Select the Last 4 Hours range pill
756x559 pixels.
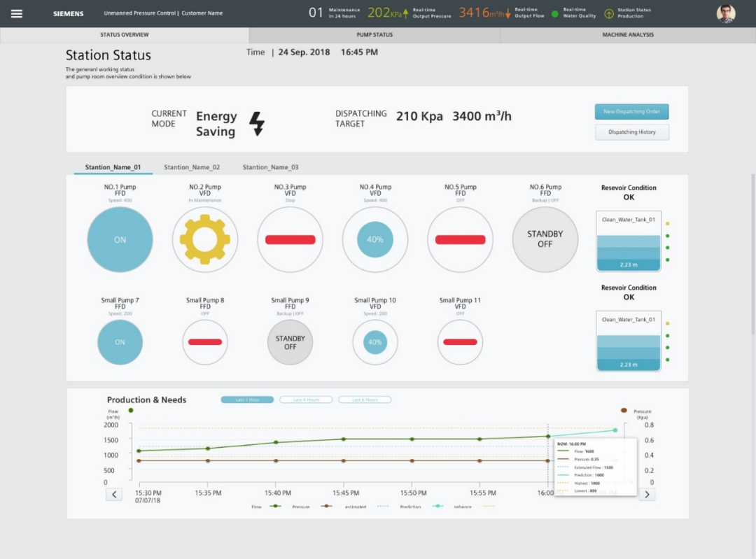pos(306,399)
